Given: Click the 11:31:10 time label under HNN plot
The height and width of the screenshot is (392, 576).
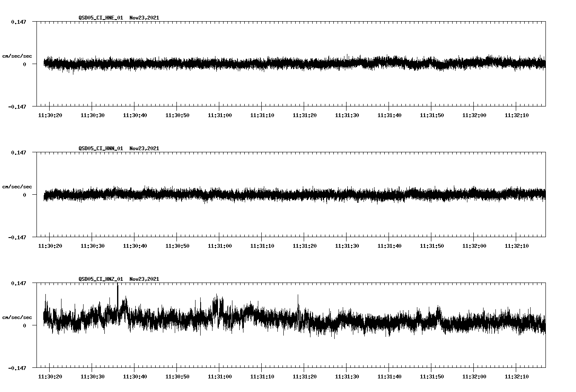Looking at the screenshot, I should [262, 246].
